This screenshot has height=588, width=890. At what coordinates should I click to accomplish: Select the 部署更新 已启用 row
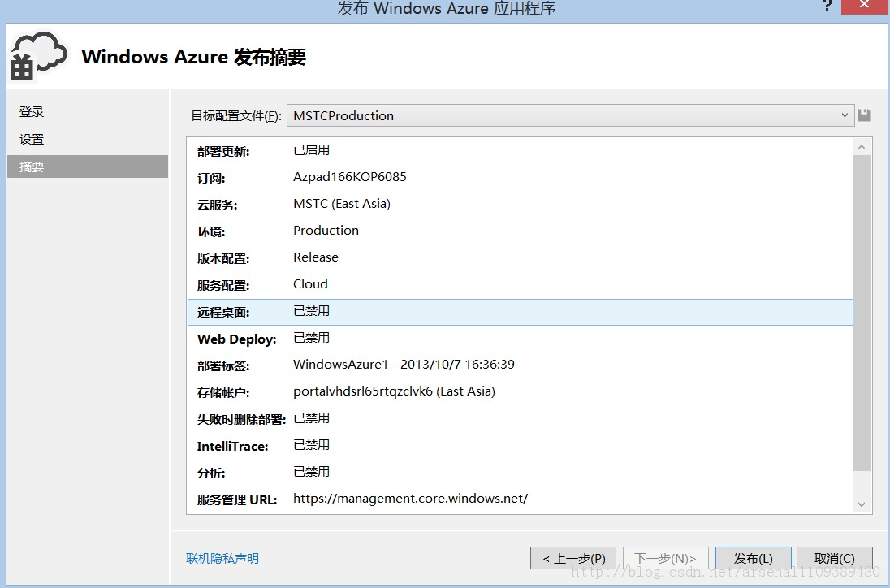pos(520,151)
